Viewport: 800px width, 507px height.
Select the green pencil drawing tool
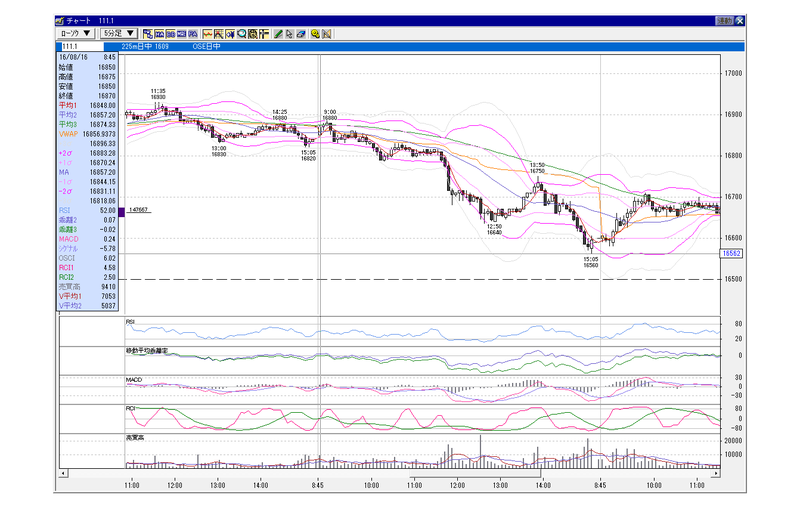click(x=278, y=34)
